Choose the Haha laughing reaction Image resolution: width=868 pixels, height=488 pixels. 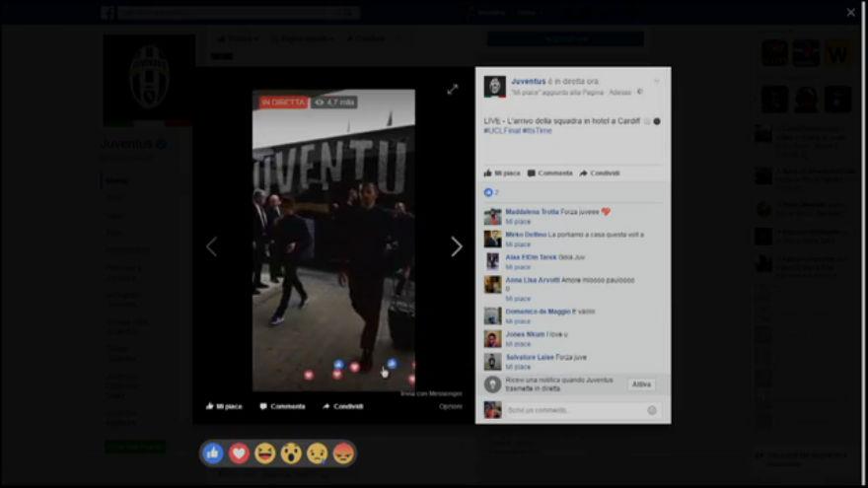click(x=264, y=453)
